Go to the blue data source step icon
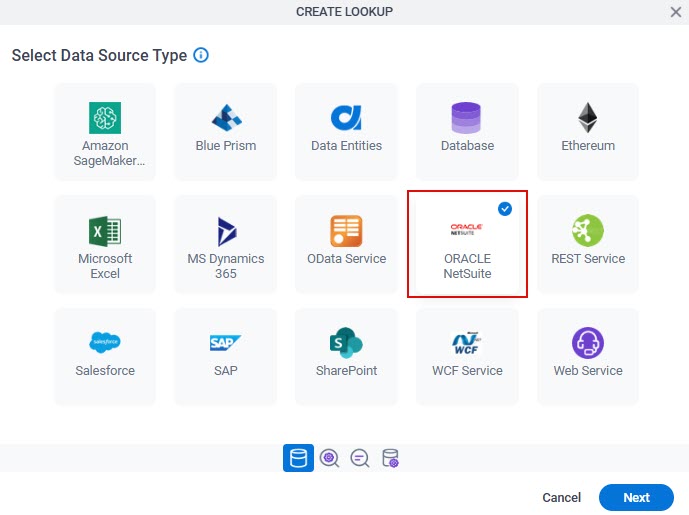Image resolution: width=689 pixels, height=515 pixels. 298,458
